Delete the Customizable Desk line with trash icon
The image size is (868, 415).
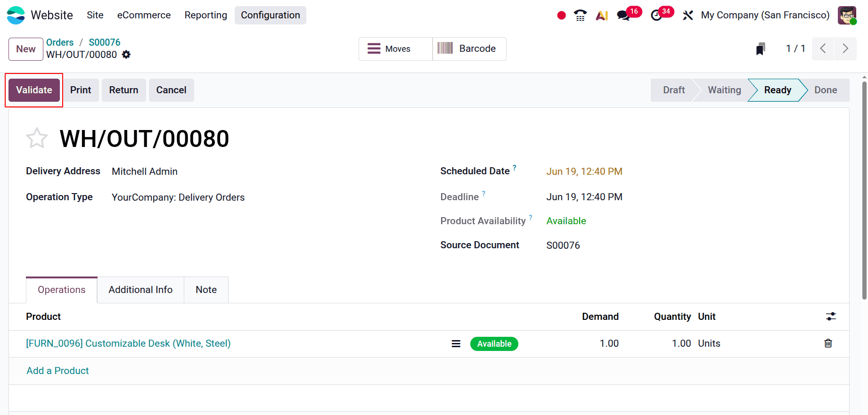pyautogui.click(x=828, y=343)
